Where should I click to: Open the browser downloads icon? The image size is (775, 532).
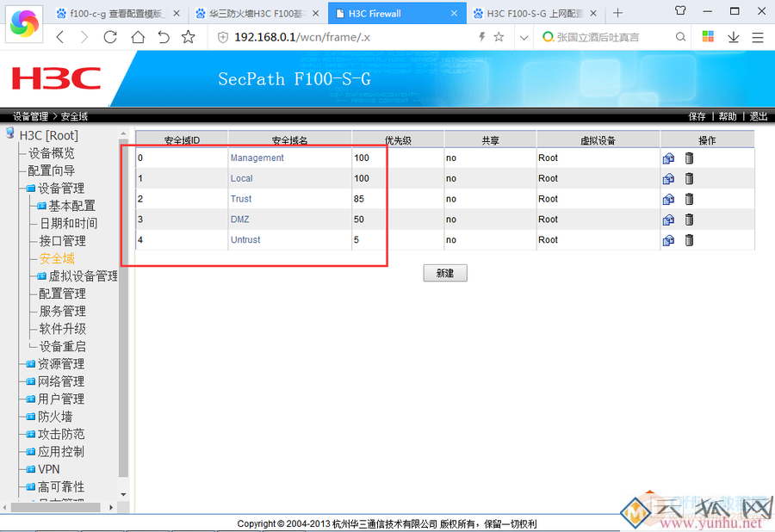[x=733, y=37]
